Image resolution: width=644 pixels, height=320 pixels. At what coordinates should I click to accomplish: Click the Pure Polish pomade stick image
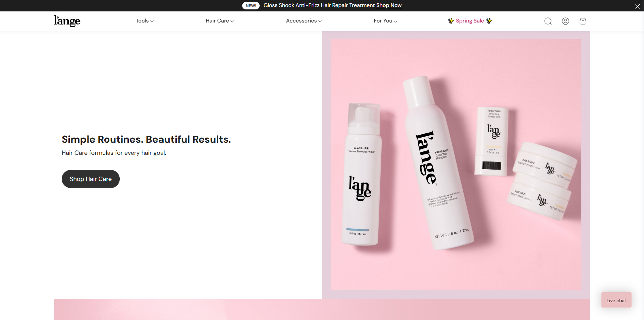tap(491, 141)
